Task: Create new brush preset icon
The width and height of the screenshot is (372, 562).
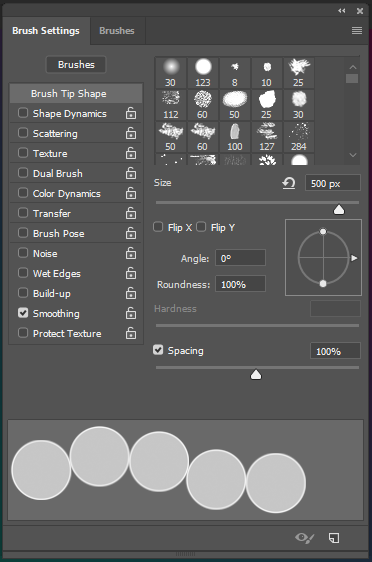Action: (x=334, y=538)
